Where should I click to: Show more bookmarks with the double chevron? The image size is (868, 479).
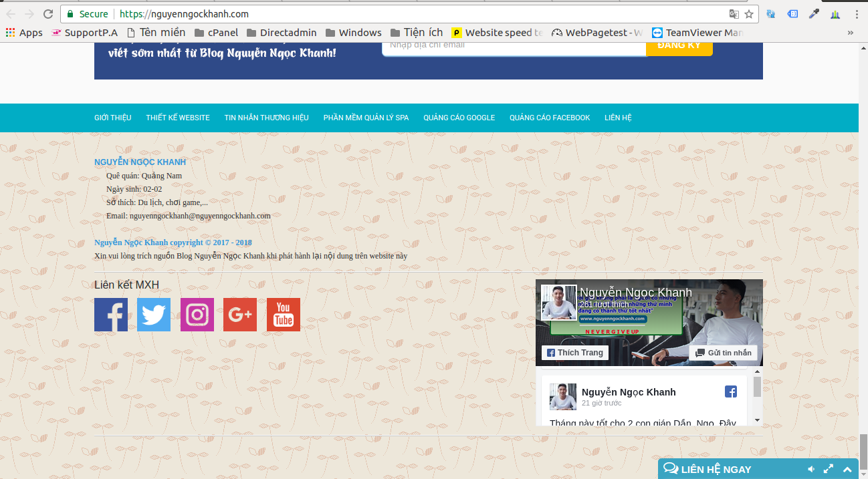click(x=851, y=33)
